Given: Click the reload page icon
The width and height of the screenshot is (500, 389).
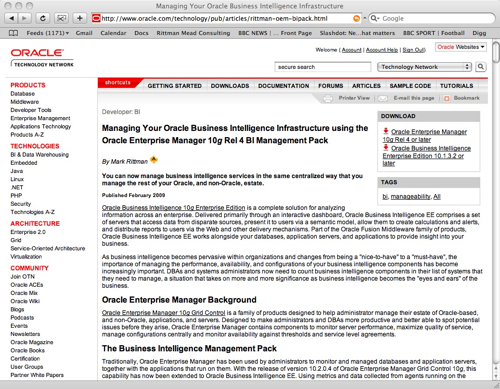Looking at the screenshot, I should [43, 18].
